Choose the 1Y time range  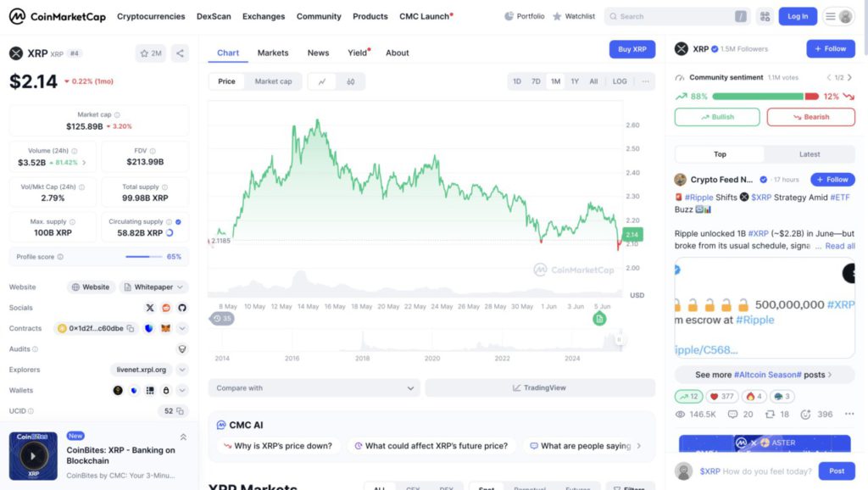click(575, 81)
